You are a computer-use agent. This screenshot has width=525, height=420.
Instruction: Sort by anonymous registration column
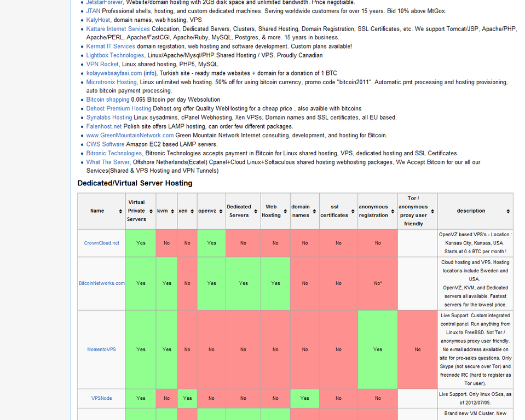[393, 211]
